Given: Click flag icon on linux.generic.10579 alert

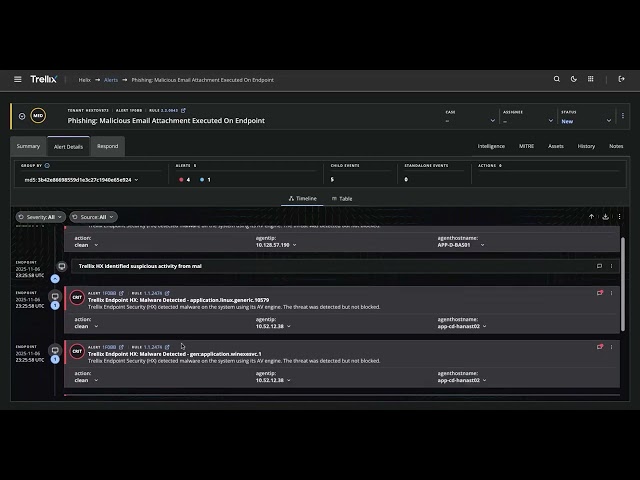Looking at the screenshot, I should click(x=600, y=293).
